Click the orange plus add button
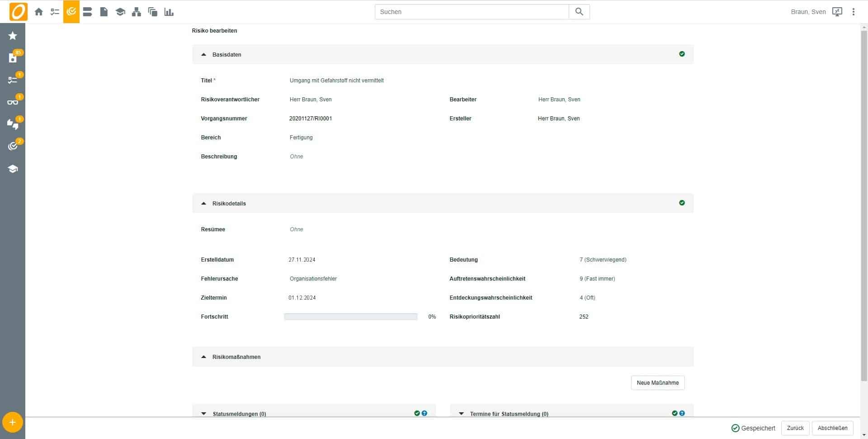Viewport: 868px width, 439px height. 13,422
